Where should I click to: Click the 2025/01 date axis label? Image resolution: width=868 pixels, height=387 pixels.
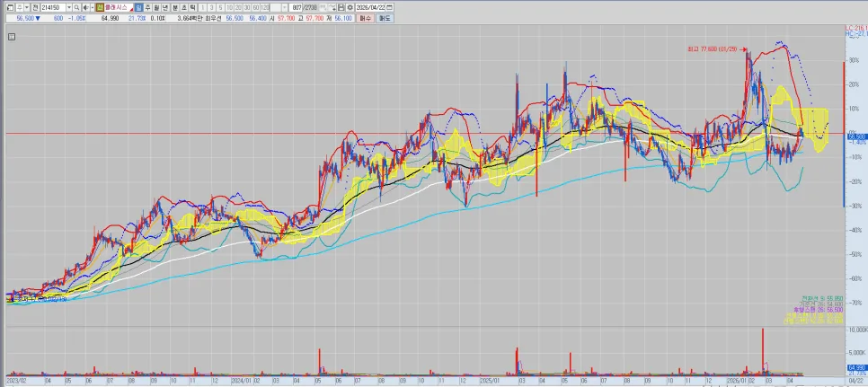click(x=489, y=381)
